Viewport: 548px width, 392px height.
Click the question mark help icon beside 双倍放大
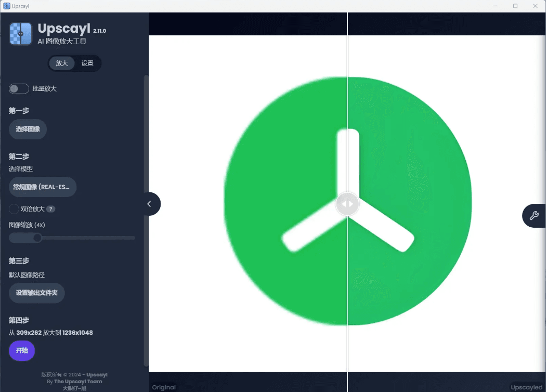pyautogui.click(x=51, y=209)
